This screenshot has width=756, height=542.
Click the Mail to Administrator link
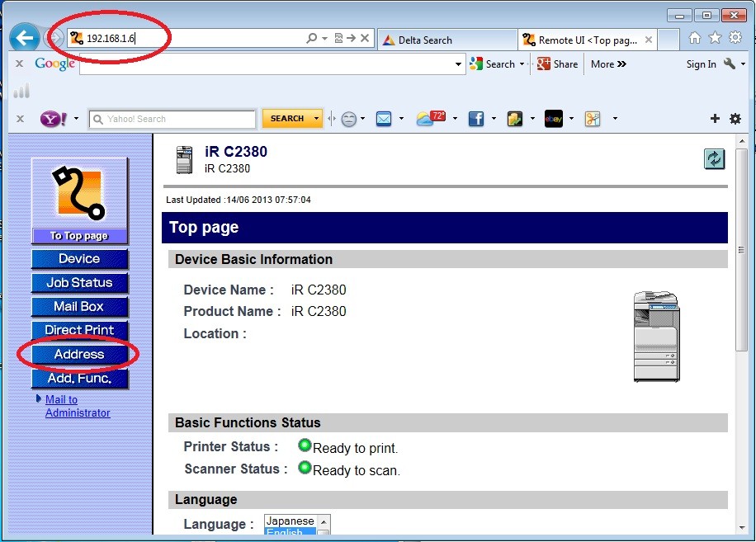point(78,406)
